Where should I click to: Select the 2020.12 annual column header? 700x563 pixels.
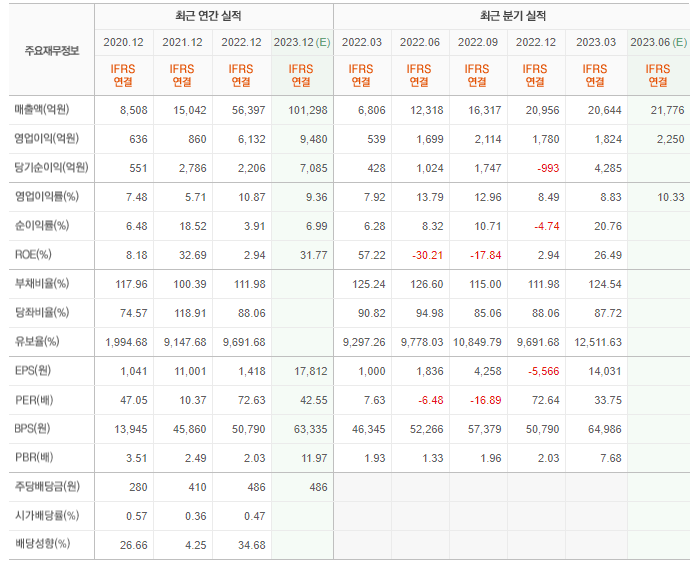click(x=123, y=42)
